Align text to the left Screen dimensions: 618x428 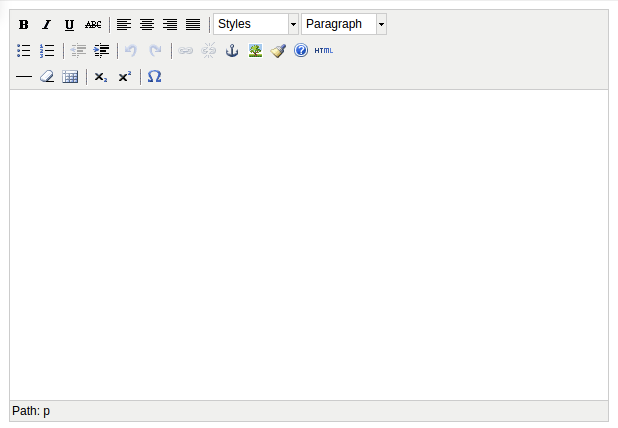(124, 24)
